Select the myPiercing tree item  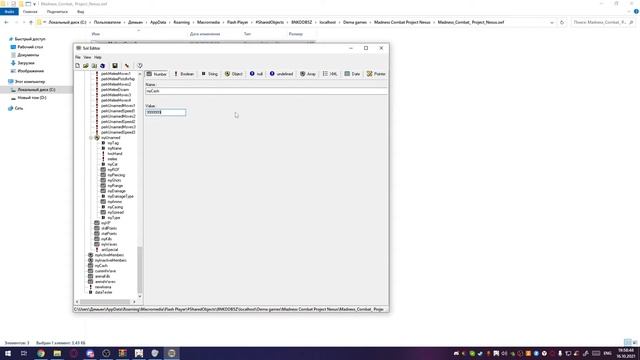tap(116, 175)
